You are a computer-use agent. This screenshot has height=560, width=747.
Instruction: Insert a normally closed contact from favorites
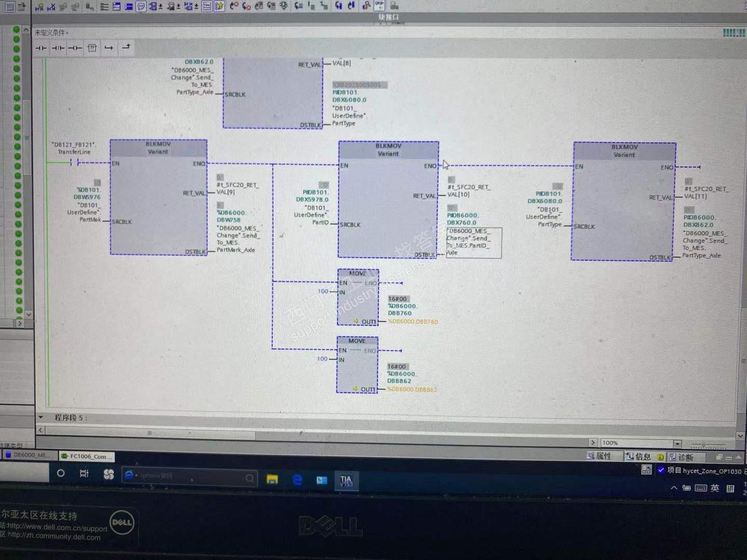(x=58, y=48)
